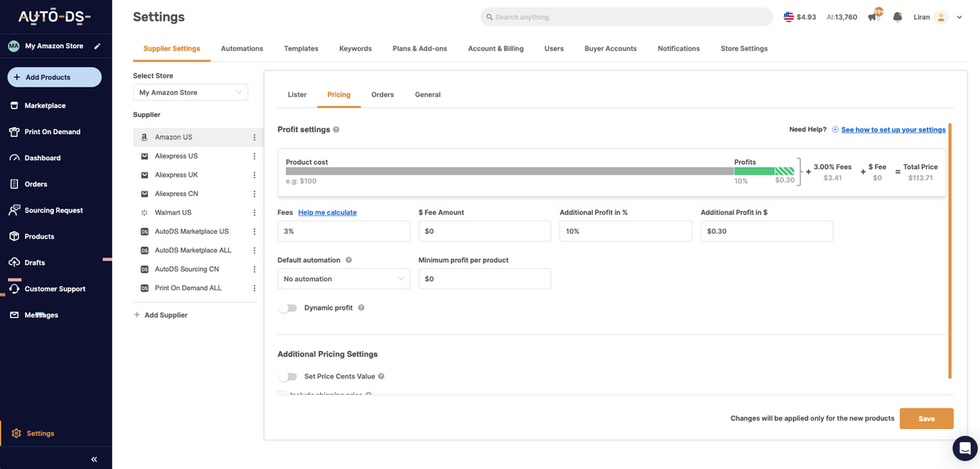The image size is (980, 469).
Task: Click the Additional Profit in % field
Action: [x=626, y=231]
